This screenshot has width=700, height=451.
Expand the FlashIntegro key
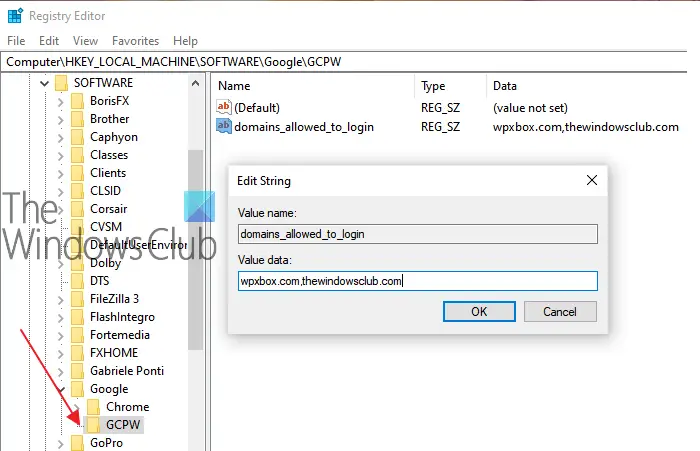pos(60,317)
